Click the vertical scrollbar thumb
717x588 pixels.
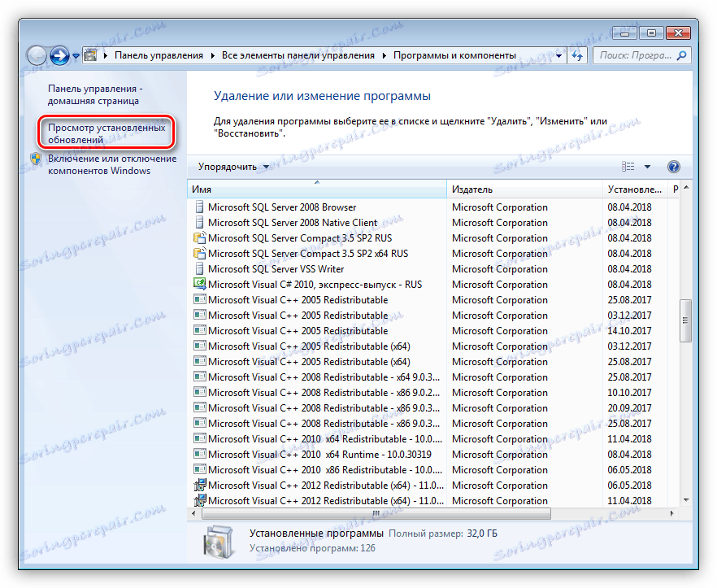tap(685, 320)
